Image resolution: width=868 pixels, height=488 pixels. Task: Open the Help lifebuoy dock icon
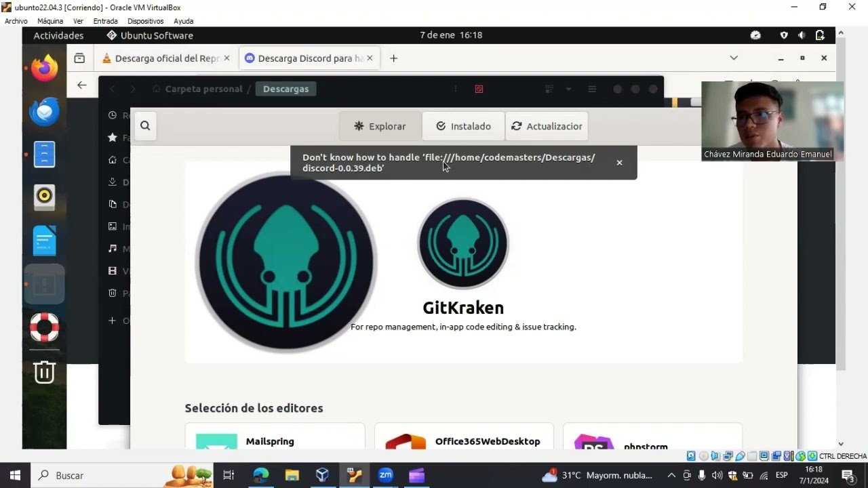tap(45, 327)
